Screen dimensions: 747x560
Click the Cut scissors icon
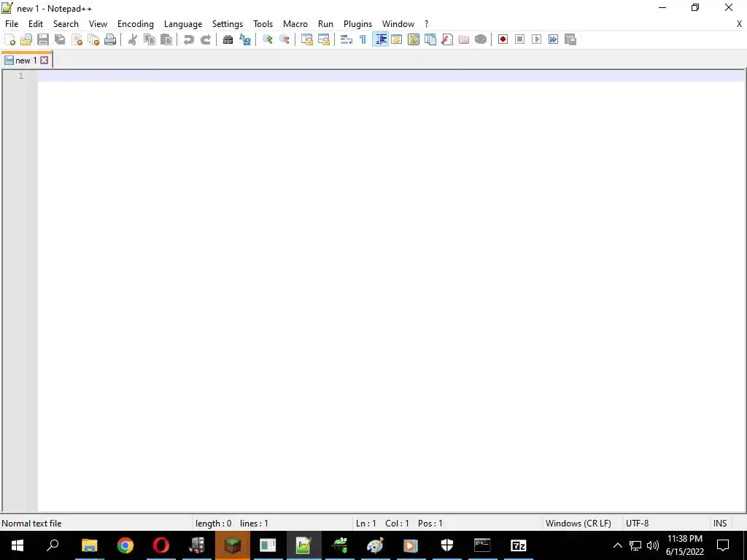coord(133,39)
